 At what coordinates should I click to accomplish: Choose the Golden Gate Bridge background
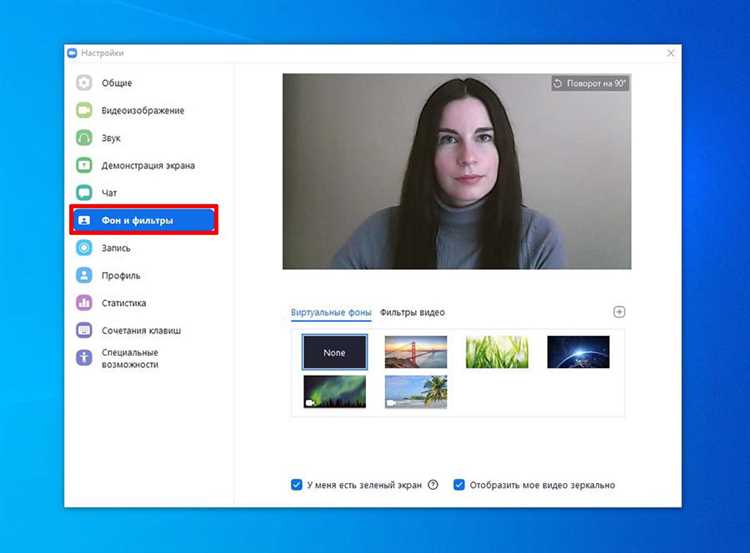coord(415,352)
